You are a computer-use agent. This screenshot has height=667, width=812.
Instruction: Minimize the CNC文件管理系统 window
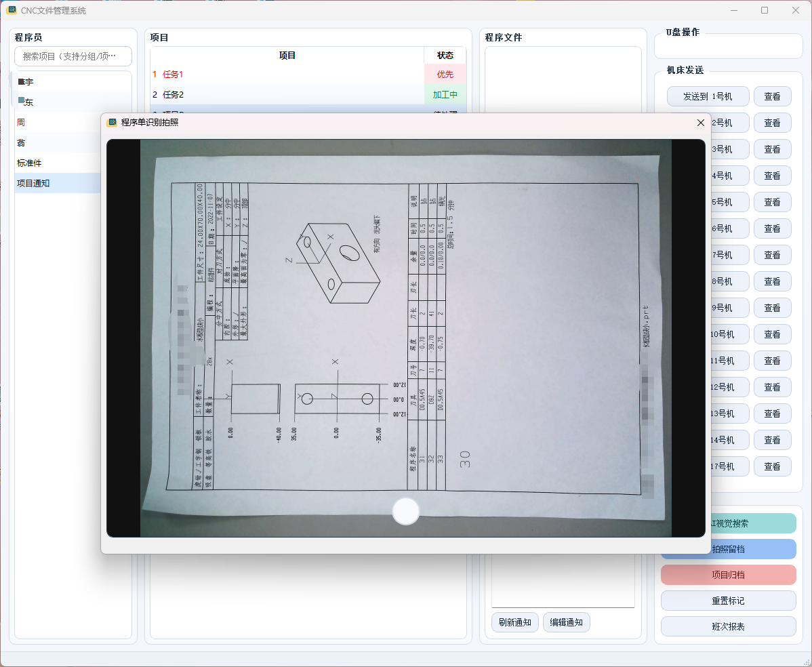click(x=734, y=10)
